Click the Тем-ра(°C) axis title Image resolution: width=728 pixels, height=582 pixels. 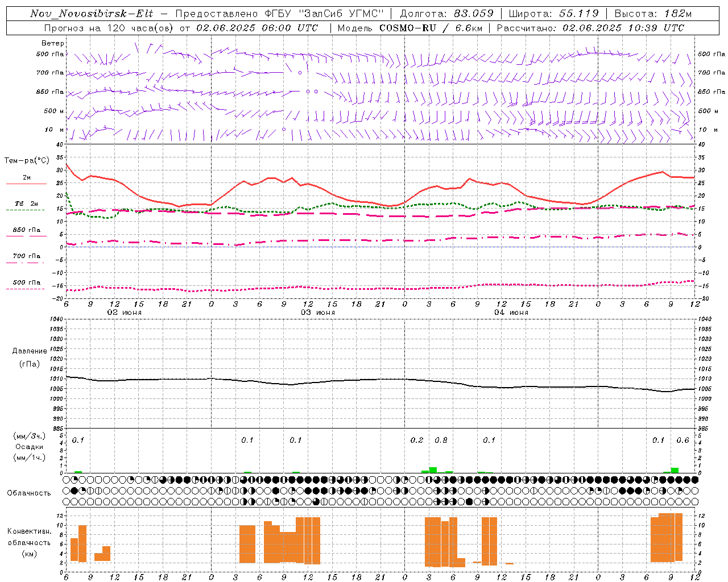27,161
